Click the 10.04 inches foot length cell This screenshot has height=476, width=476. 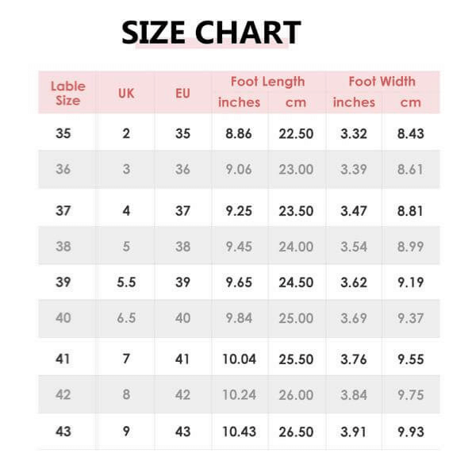pyautogui.click(x=239, y=359)
